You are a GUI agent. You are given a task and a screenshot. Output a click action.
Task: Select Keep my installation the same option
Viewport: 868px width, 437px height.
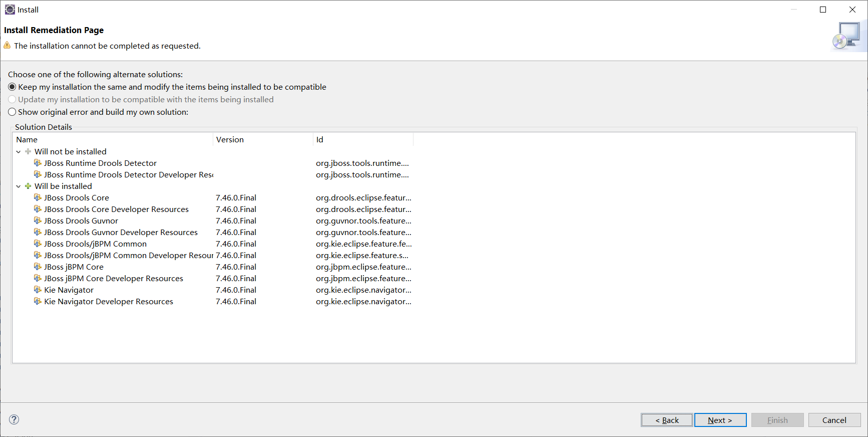point(167,87)
